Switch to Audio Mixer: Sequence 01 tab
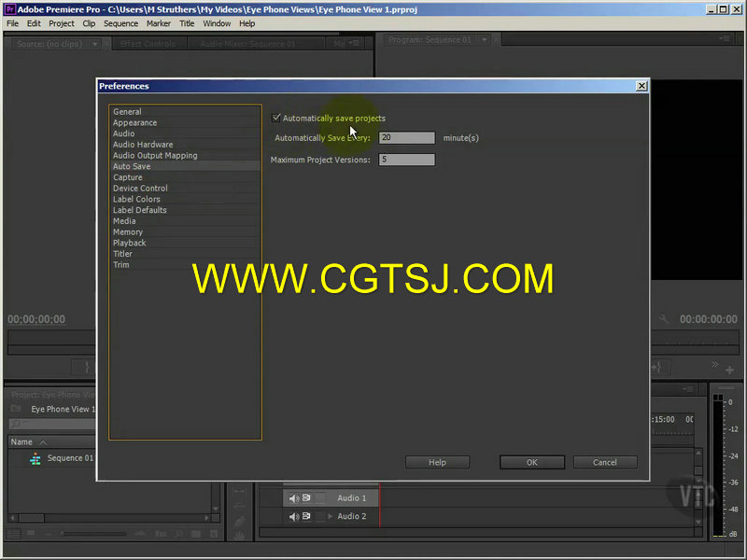This screenshot has height=560, width=747. (247, 44)
